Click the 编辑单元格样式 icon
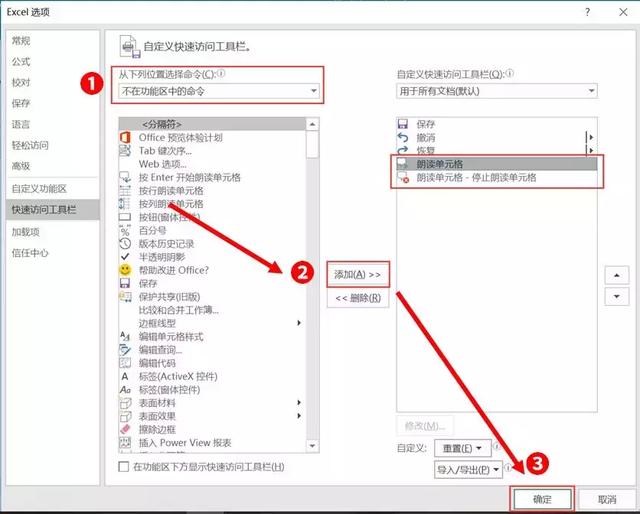This screenshot has height=514, width=640. (125, 336)
